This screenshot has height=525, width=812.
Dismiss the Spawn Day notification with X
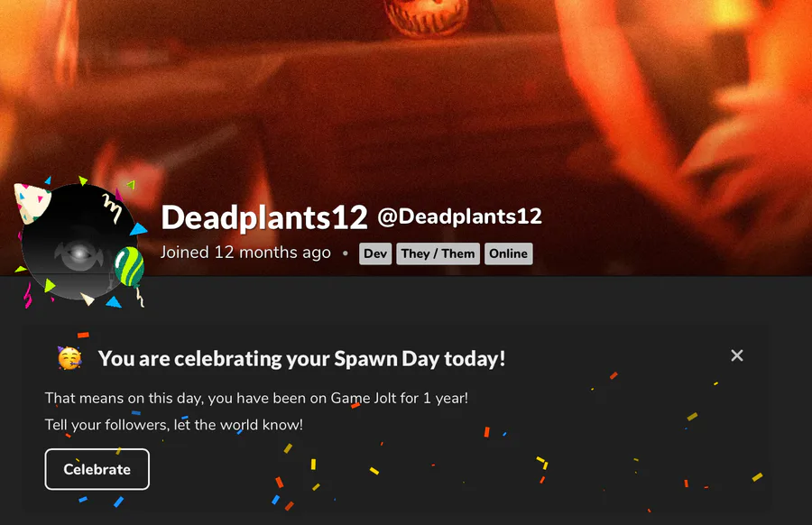click(737, 355)
